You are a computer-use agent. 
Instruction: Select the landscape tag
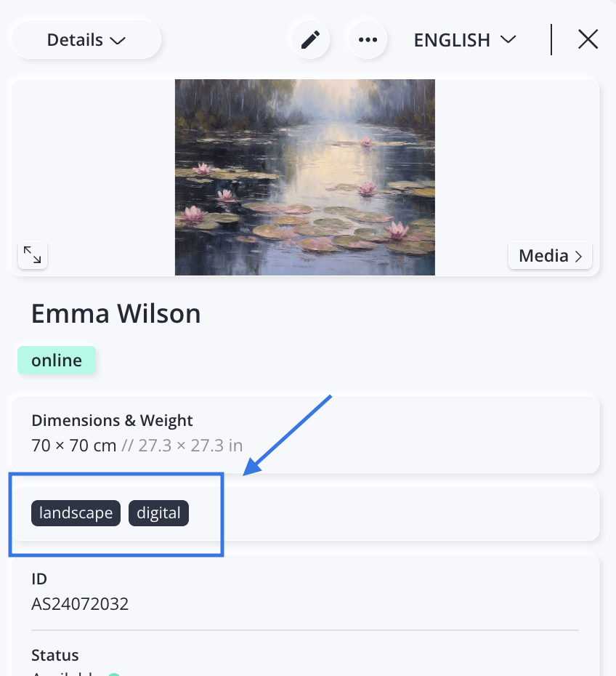[76, 513]
